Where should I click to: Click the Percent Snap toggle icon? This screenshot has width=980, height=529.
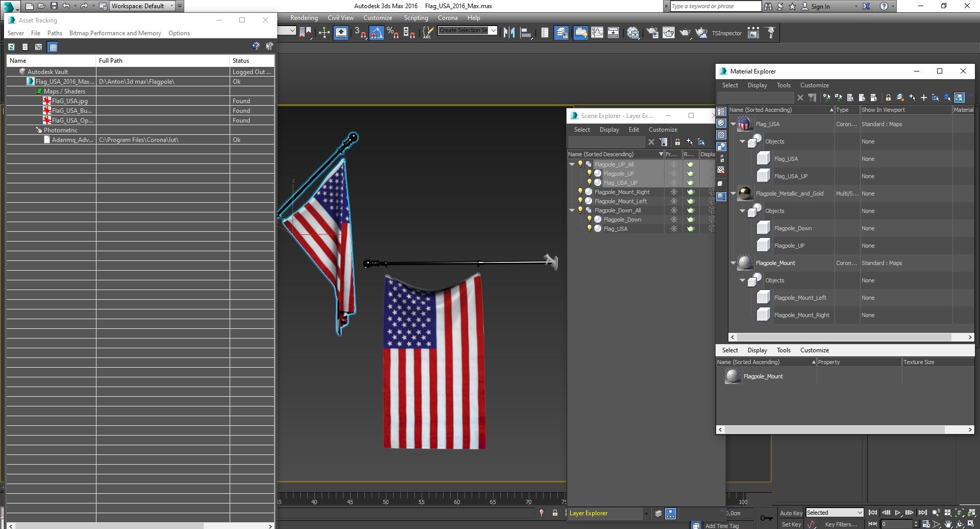click(393, 33)
